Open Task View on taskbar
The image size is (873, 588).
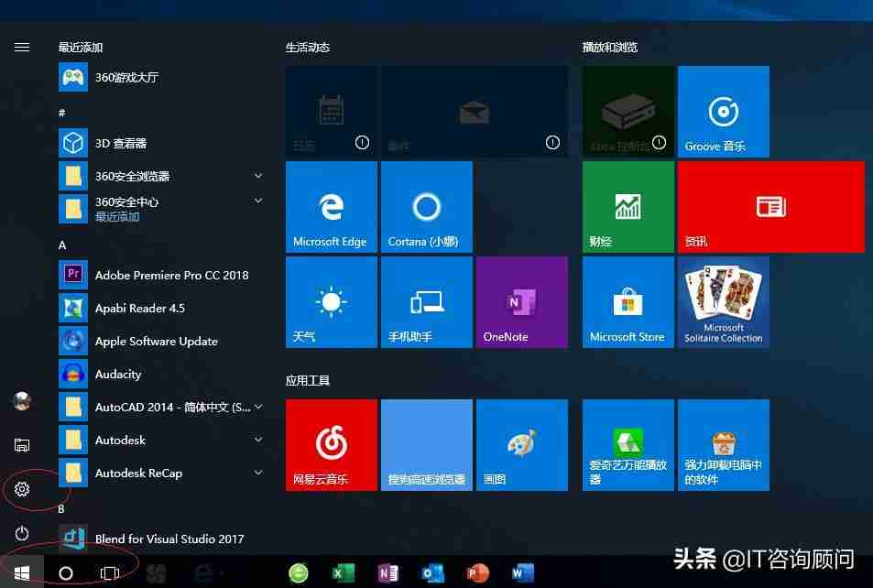[x=110, y=573]
